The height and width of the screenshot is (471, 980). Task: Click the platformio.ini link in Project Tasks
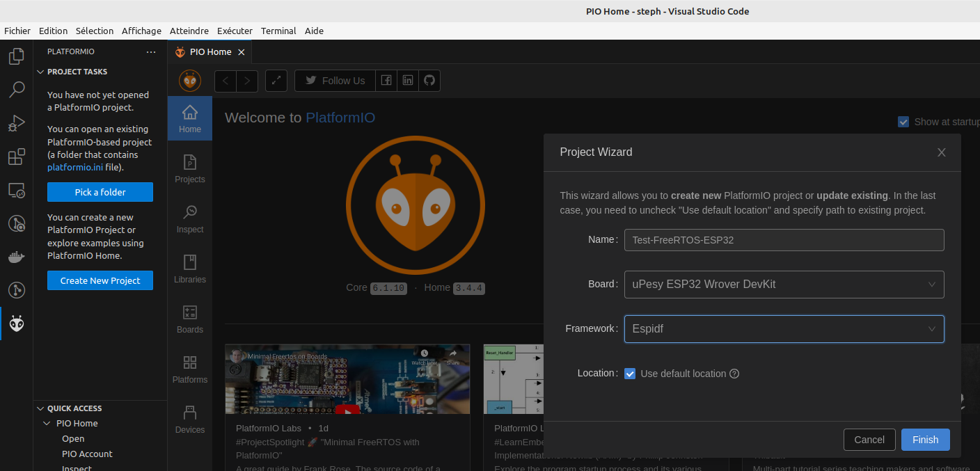pyautogui.click(x=74, y=167)
